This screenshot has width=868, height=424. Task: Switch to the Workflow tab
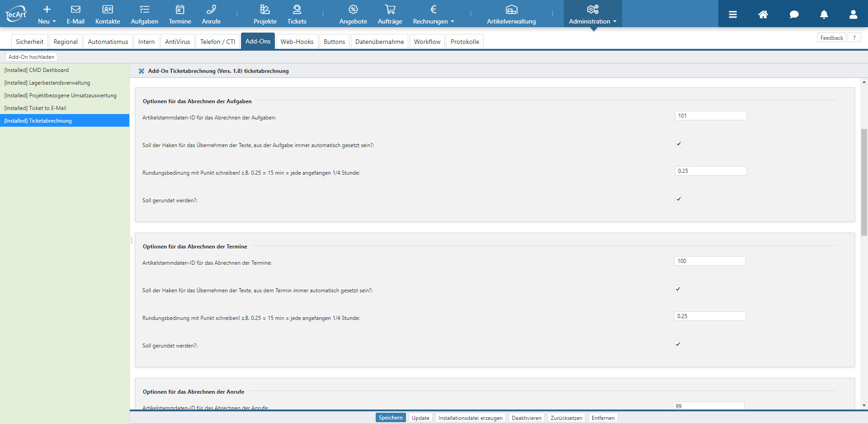coord(427,42)
